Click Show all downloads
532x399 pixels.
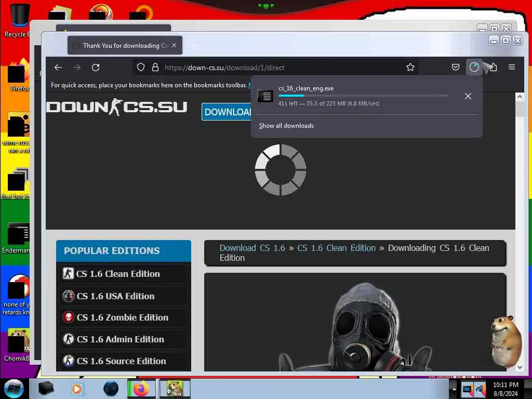coord(286,126)
